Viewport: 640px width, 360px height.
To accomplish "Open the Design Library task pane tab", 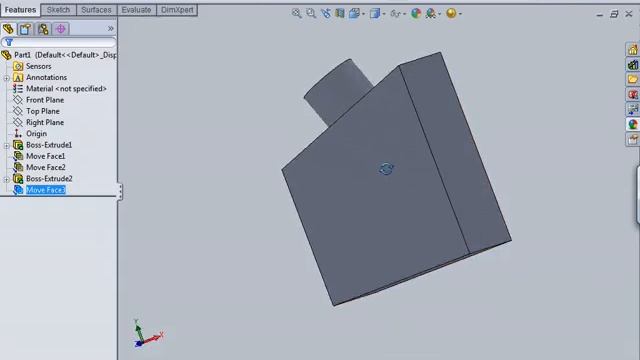I will [633, 64].
